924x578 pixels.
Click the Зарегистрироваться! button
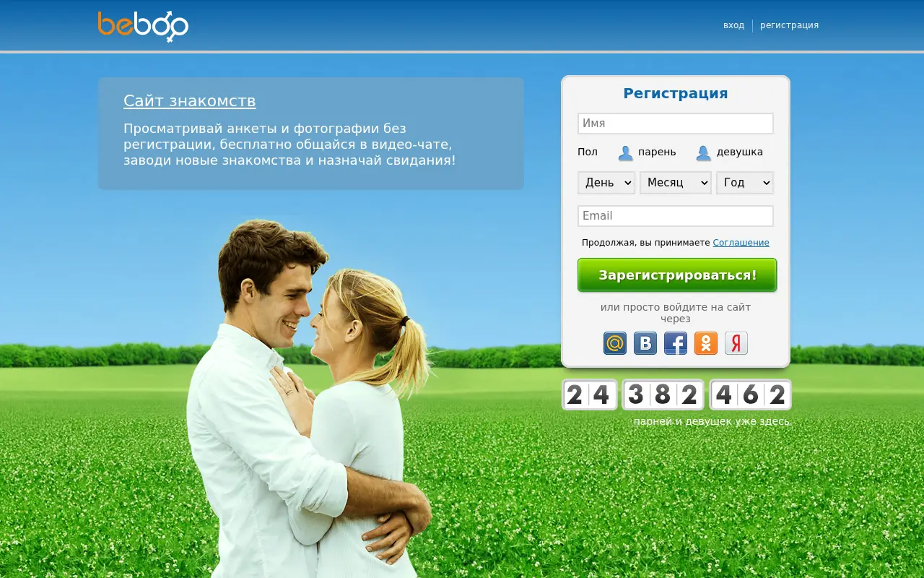point(677,275)
